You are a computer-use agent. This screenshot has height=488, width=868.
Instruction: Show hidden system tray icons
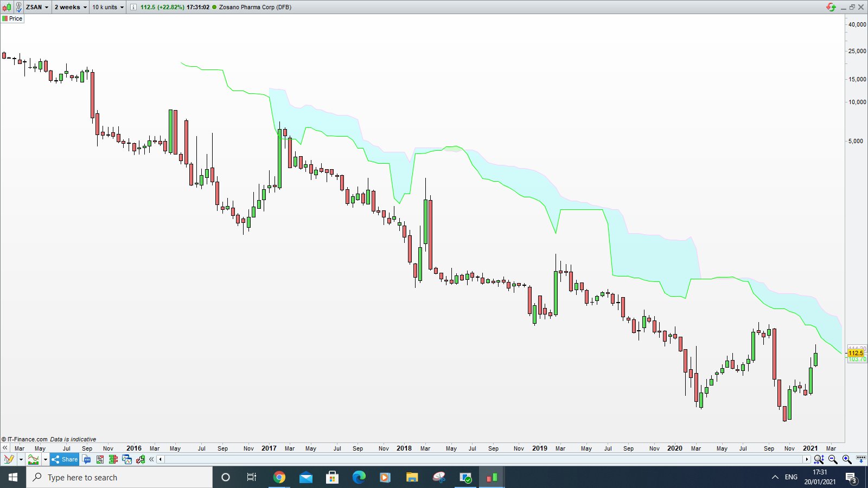[775, 477]
